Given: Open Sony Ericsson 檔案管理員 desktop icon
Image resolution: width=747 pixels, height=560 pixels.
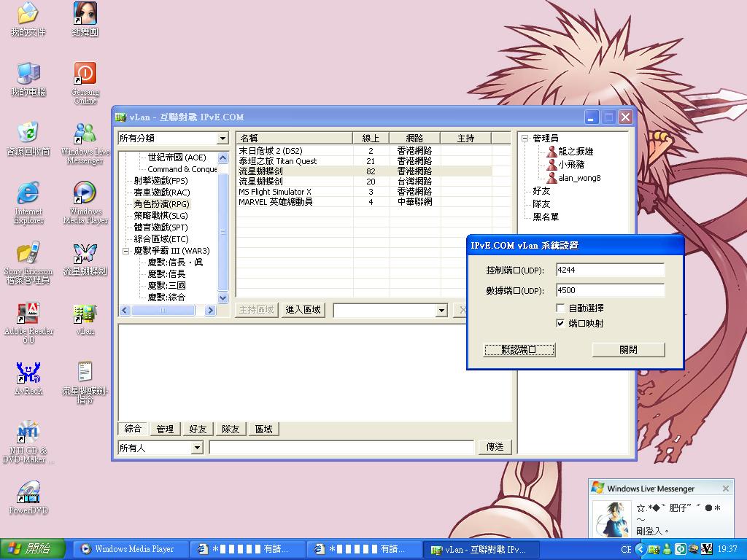Looking at the screenshot, I should click(x=28, y=262).
